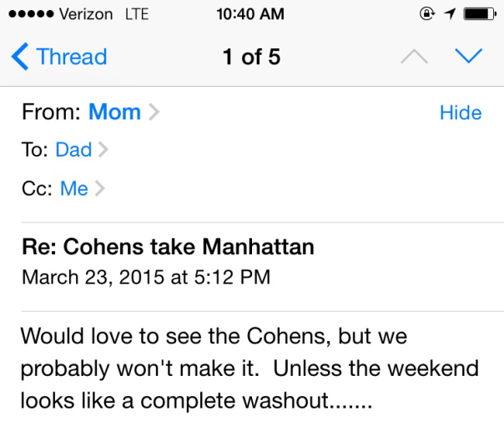
Task: Tap the location services arrow icon
Action: (x=450, y=14)
